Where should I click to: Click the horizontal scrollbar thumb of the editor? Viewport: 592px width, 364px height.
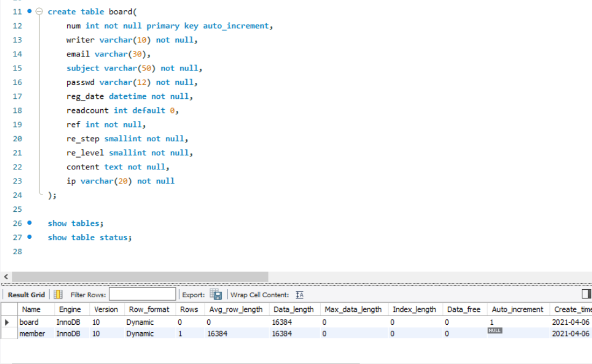click(x=140, y=276)
